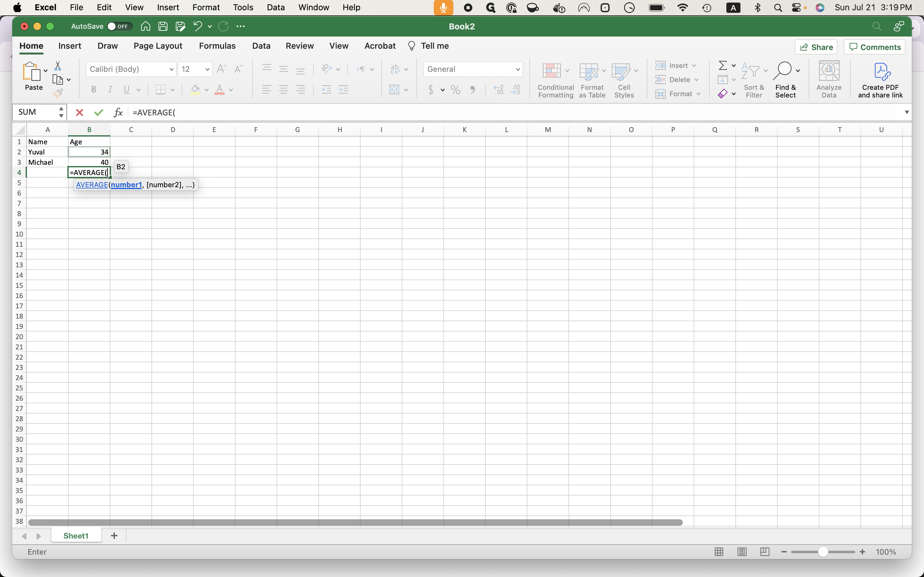Open Conditional Formatting
This screenshot has width=924, height=577.
(x=555, y=80)
